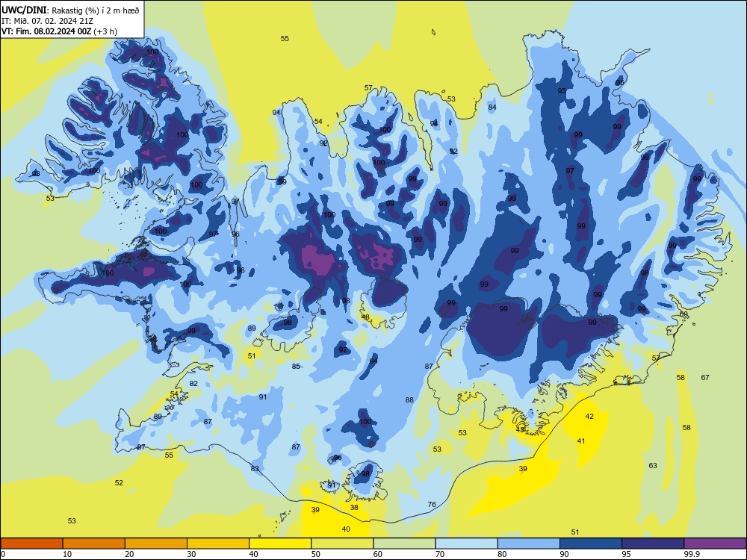
Task: Click the humidity value 76 on the south coast
Action: (432, 505)
